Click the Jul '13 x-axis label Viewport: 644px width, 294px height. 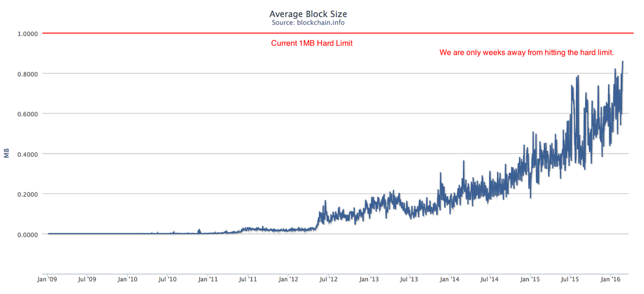409,280
